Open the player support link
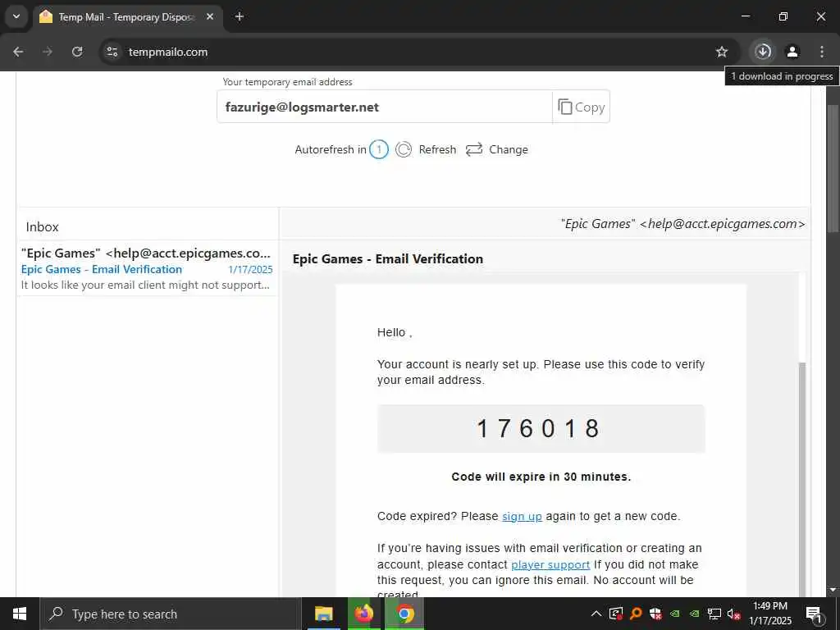 pyautogui.click(x=550, y=564)
